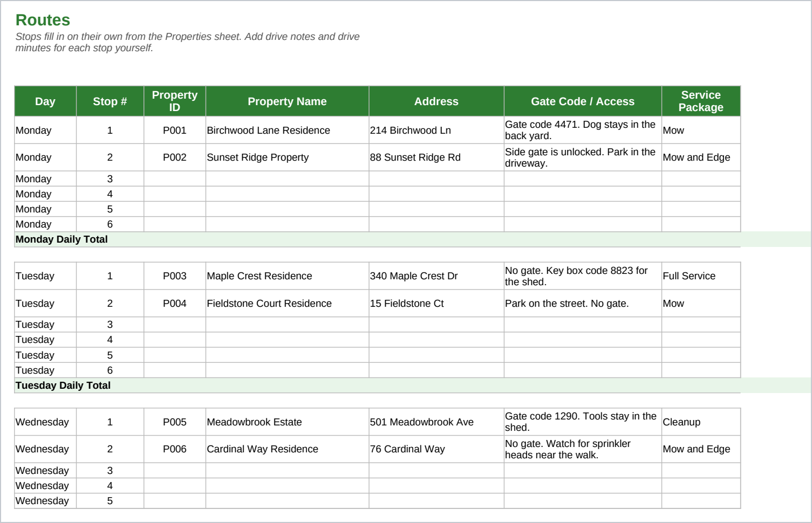This screenshot has width=812, height=523.
Task: Click the gate code 1290 note
Action: click(x=583, y=422)
